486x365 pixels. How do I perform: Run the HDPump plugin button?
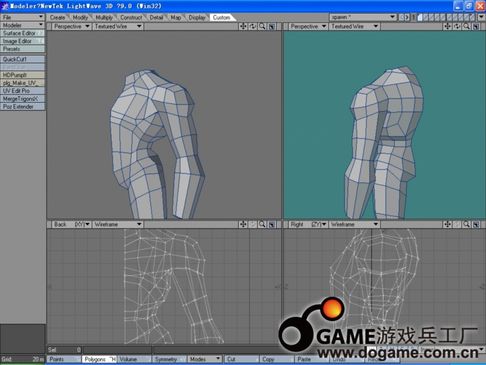click(23, 75)
